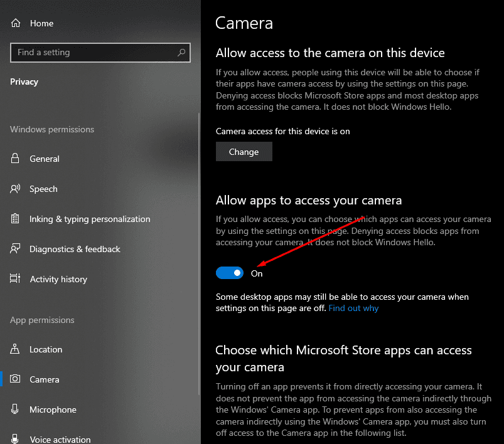The height and width of the screenshot is (444, 504).
Task: Click the Location person icon
Action: coord(16,349)
